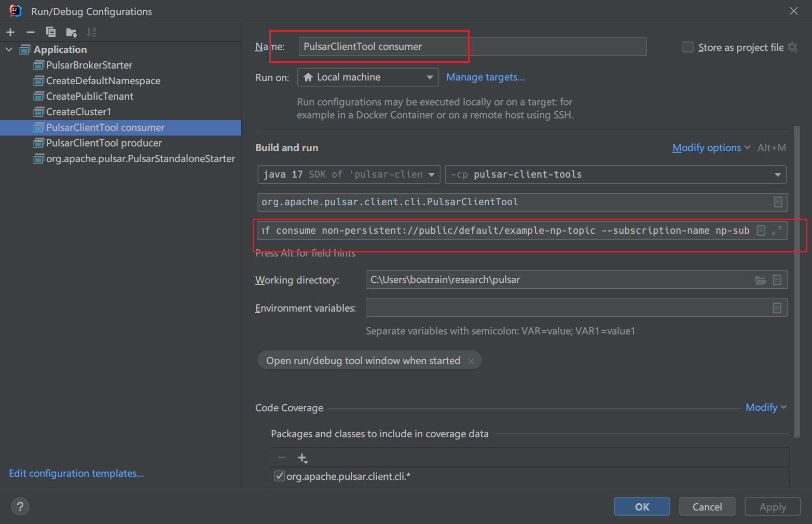Focus the main class field
The height and width of the screenshot is (524, 812).
(522, 202)
